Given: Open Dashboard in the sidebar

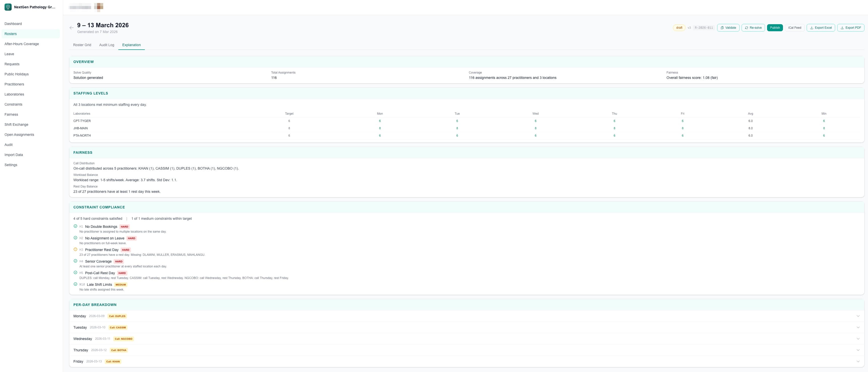Looking at the screenshot, I should point(31,24).
